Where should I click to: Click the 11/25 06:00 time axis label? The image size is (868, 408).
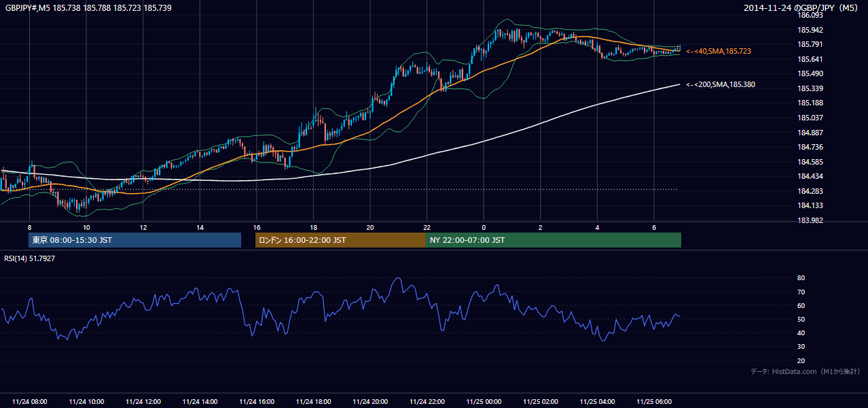(x=654, y=402)
